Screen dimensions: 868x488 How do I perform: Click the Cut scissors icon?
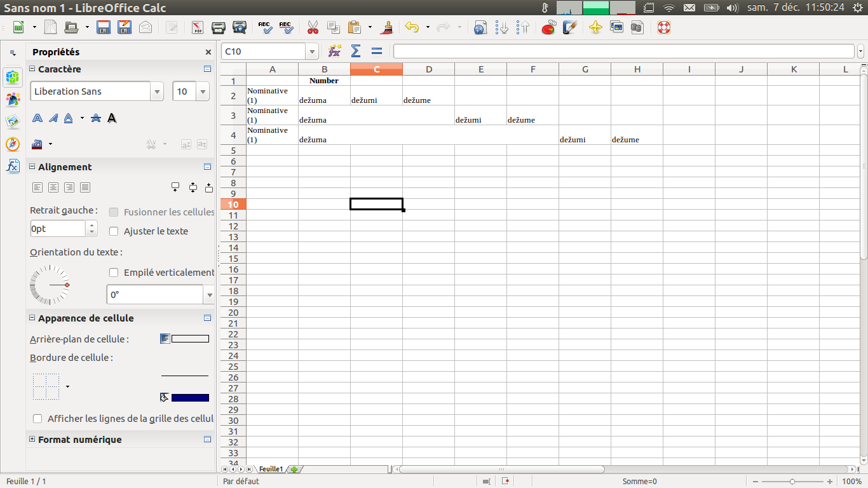[313, 27]
